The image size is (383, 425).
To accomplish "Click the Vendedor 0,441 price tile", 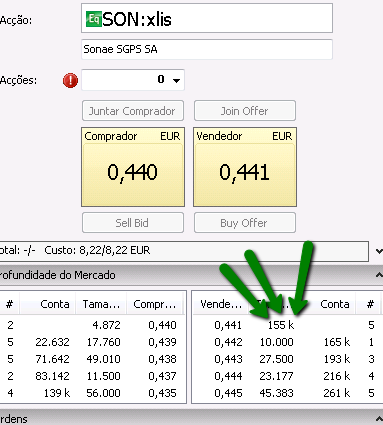I will [x=245, y=167].
